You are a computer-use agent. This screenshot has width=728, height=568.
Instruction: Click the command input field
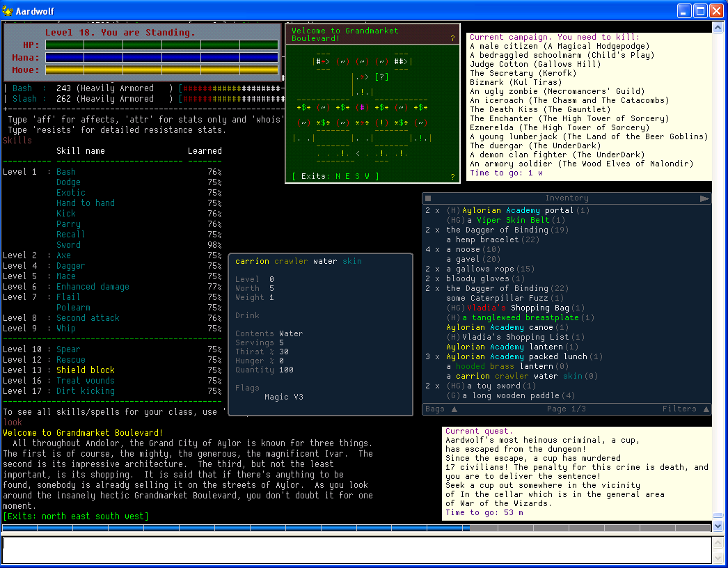(x=355, y=549)
